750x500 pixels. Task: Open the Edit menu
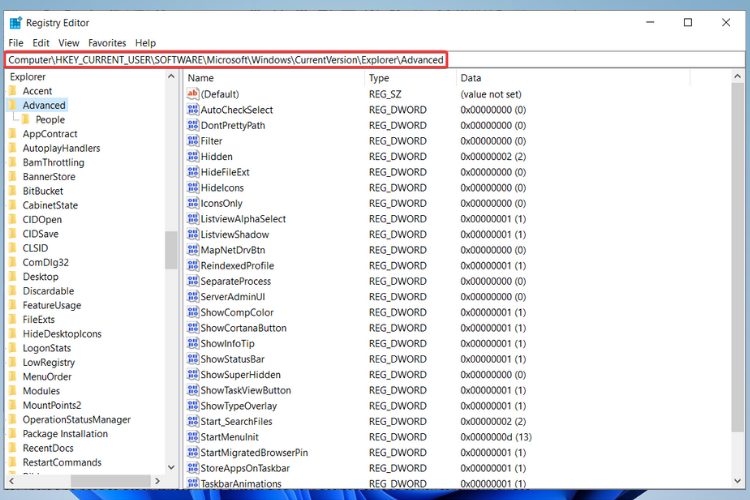coord(41,43)
